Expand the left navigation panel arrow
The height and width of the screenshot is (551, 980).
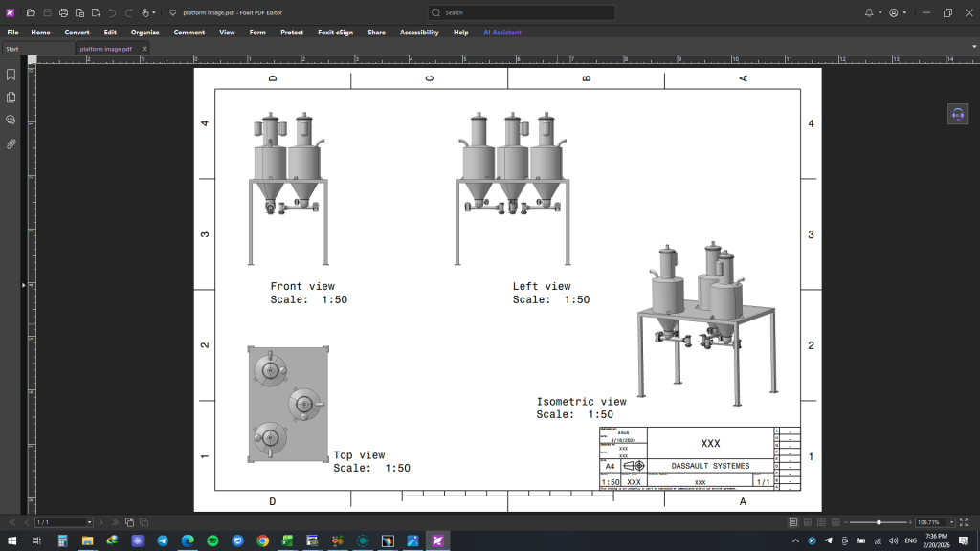tap(24, 285)
